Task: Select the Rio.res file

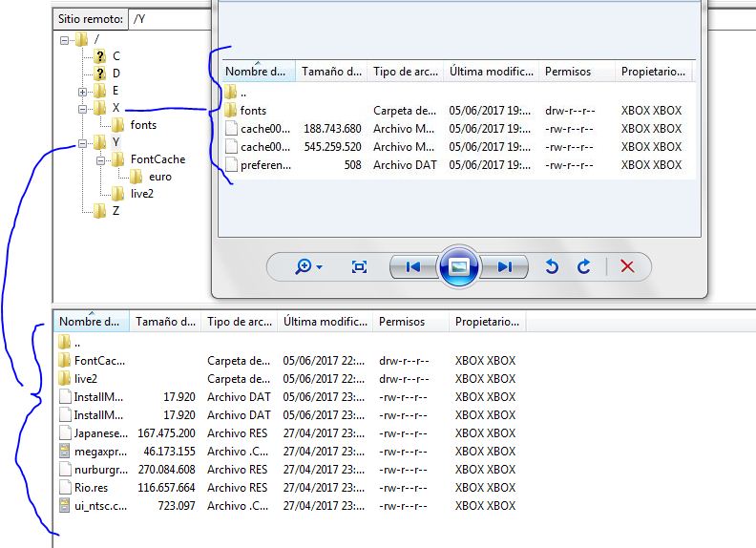Action: (x=91, y=488)
